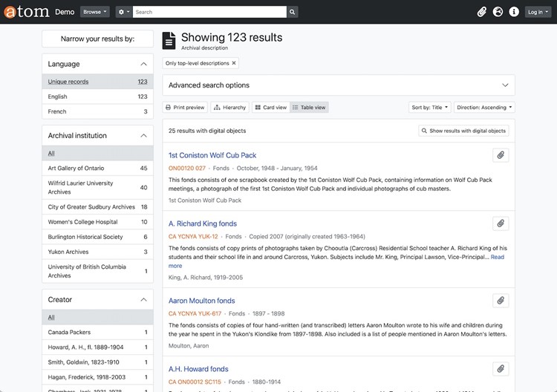Open the Browse menu

94,12
